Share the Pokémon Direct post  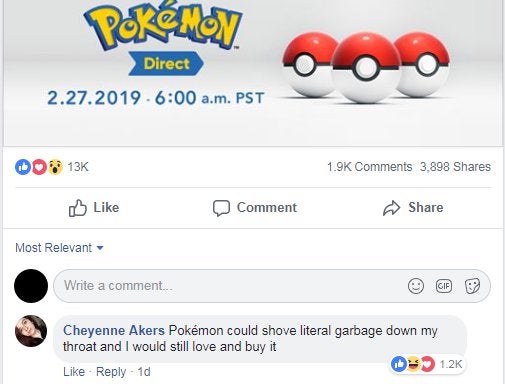[413, 208]
